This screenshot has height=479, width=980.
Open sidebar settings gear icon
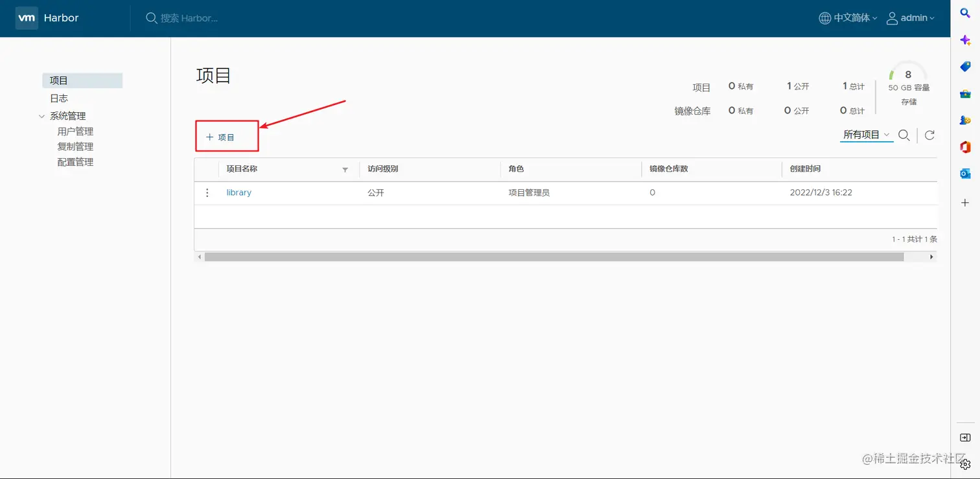coord(965,464)
